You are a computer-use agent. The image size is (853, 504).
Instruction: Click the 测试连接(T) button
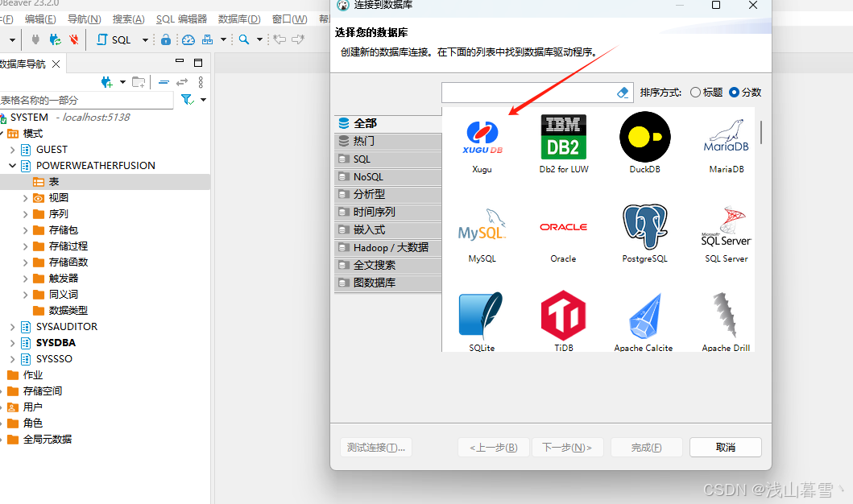pos(376,448)
